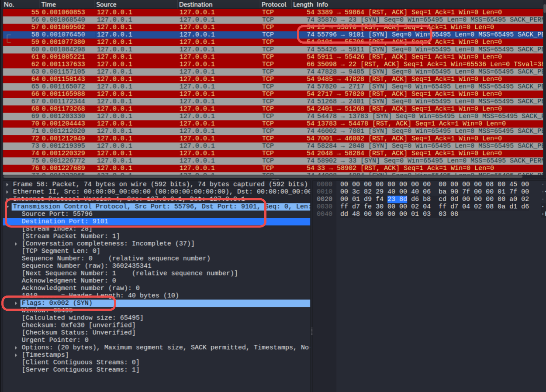Image resolution: width=546 pixels, height=392 pixels.
Task: Select packet 59 at time 0.001077380
Action: [x=274, y=42]
